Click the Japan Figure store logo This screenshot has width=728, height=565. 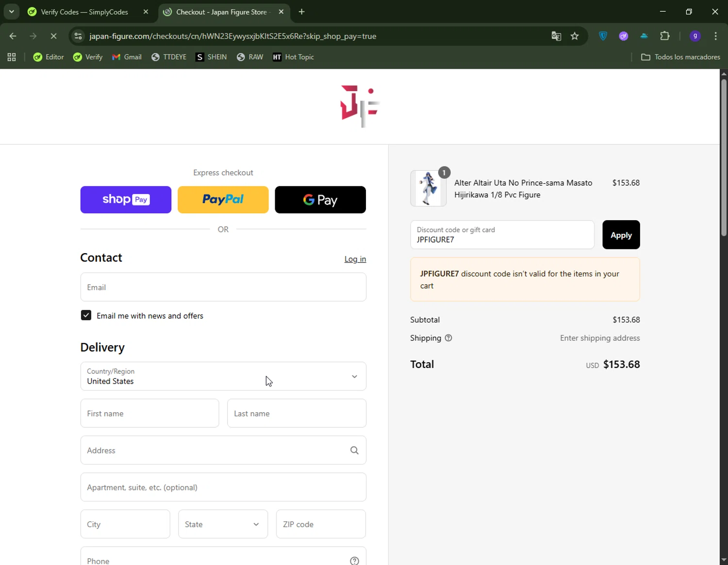360,106
